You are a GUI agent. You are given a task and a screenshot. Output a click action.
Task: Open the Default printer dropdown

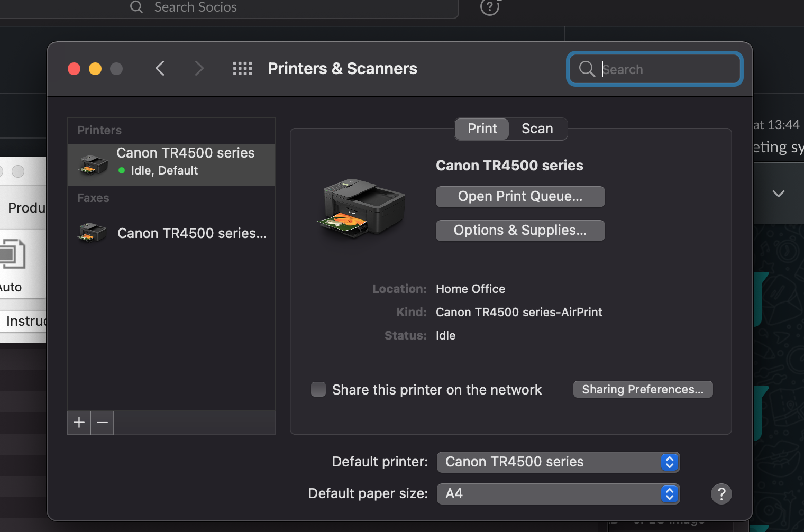click(558, 462)
